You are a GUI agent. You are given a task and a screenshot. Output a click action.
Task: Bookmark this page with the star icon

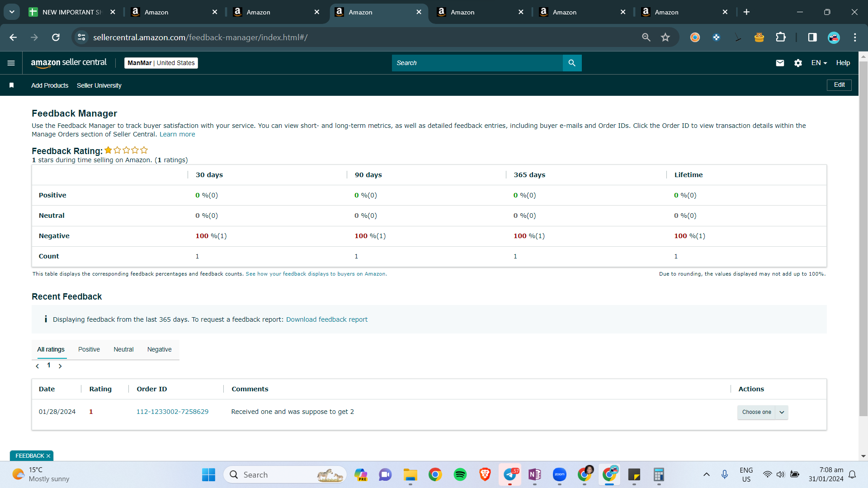coord(665,38)
